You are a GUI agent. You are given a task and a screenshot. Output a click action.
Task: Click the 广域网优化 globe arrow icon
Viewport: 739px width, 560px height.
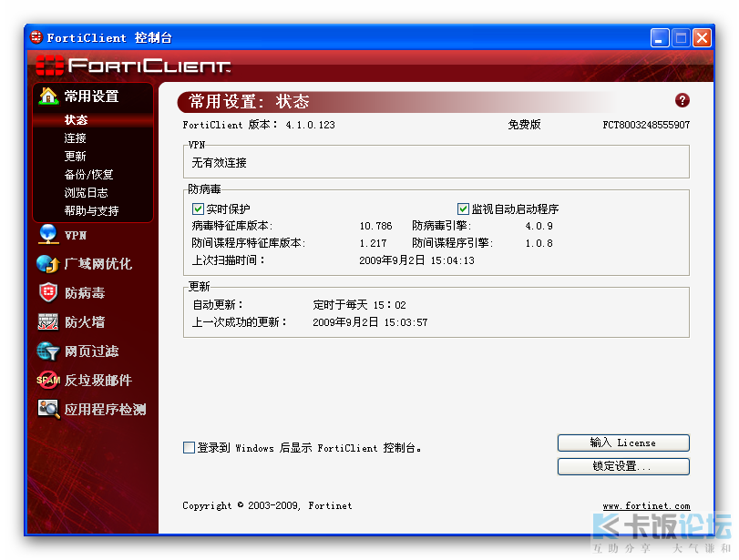point(48,264)
